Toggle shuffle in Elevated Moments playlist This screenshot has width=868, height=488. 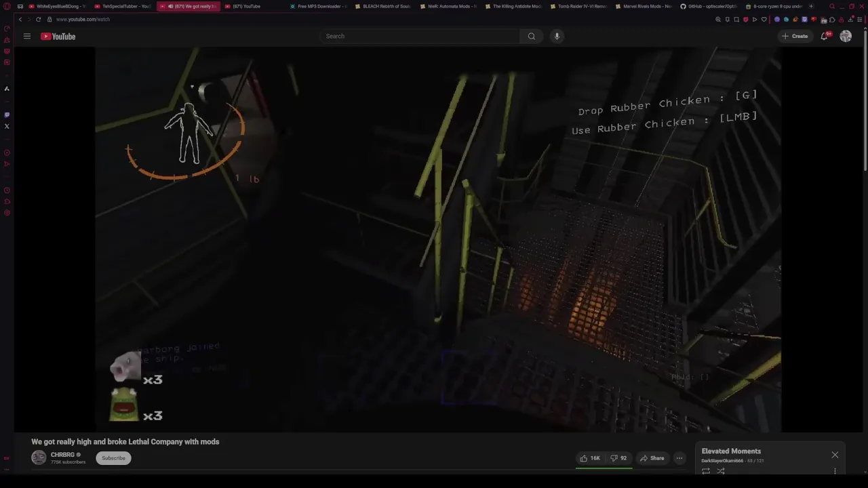pyautogui.click(x=721, y=471)
